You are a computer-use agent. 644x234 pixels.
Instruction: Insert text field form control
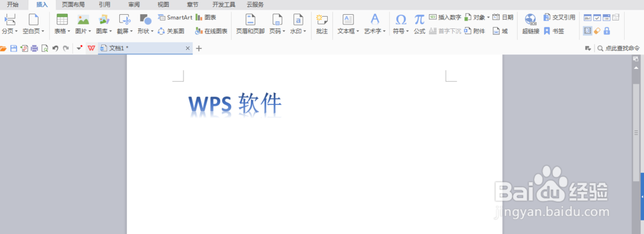click(588, 17)
